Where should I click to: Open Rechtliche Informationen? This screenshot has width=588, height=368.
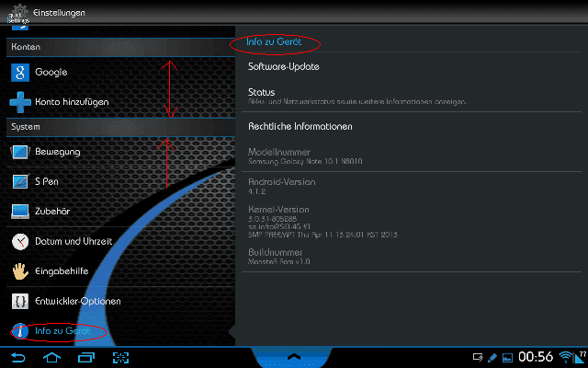pos(300,126)
